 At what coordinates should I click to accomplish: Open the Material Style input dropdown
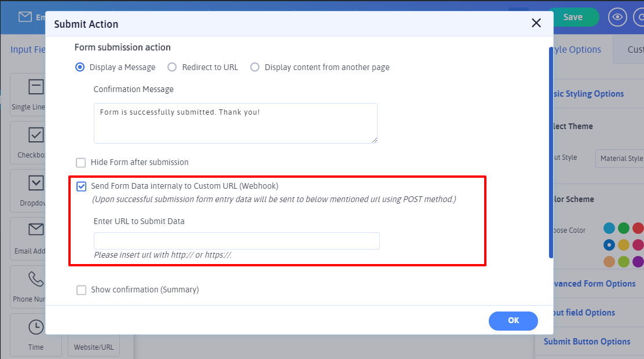[x=620, y=158]
